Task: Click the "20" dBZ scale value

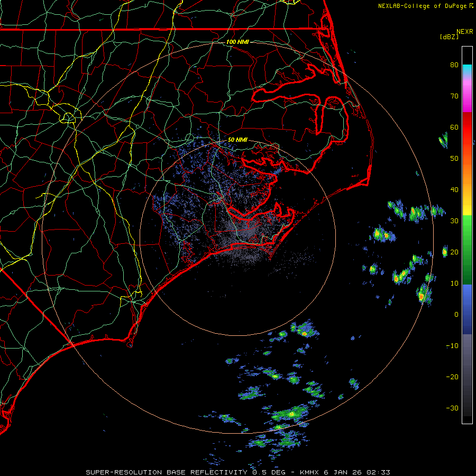Action: point(454,252)
